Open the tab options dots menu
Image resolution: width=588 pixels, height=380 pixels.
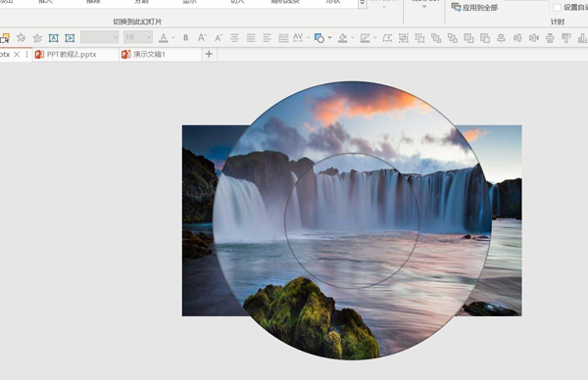(x=26, y=54)
